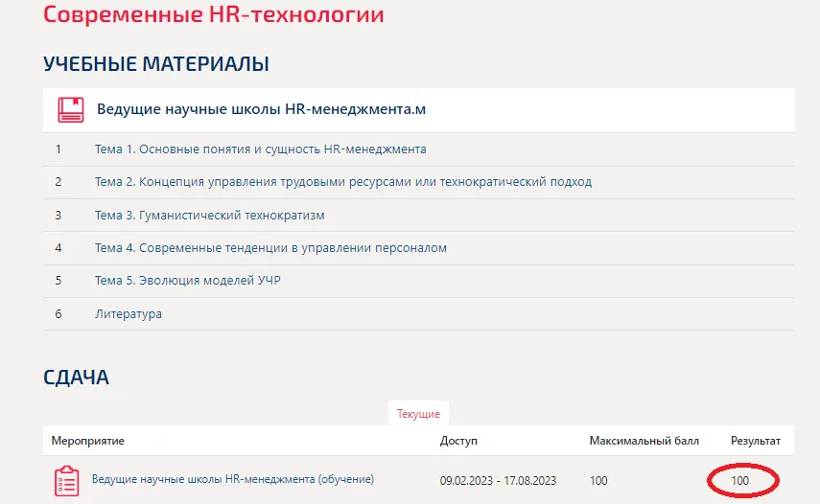Image resolution: width=820 pixels, height=504 pixels.
Task: Open the module 'Ведущие научные школы HR-менеджмента.м'
Action: (261, 109)
